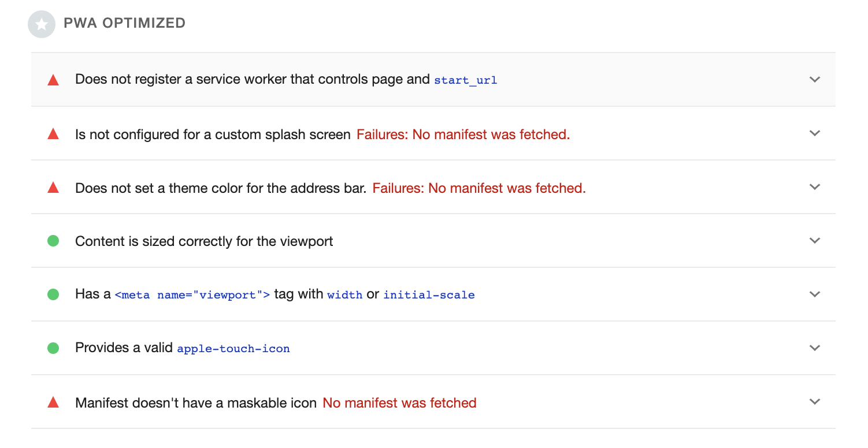This screenshot has width=868, height=448.
Task: Click the No manifest was fetched failure text
Action: pos(399,402)
